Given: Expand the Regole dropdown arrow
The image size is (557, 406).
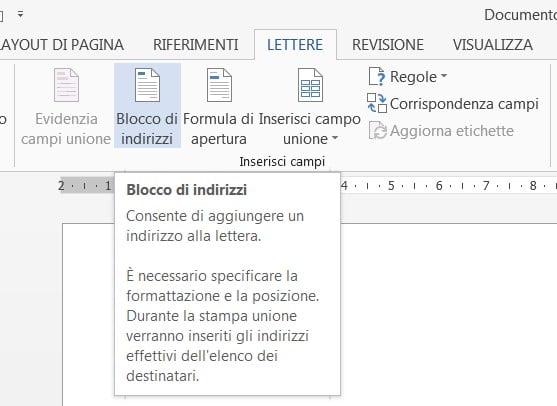Looking at the screenshot, I should click(444, 76).
